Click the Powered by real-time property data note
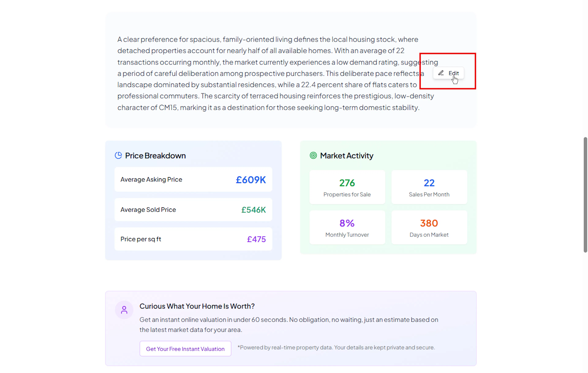The width and height of the screenshot is (588, 373). coord(336,347)
